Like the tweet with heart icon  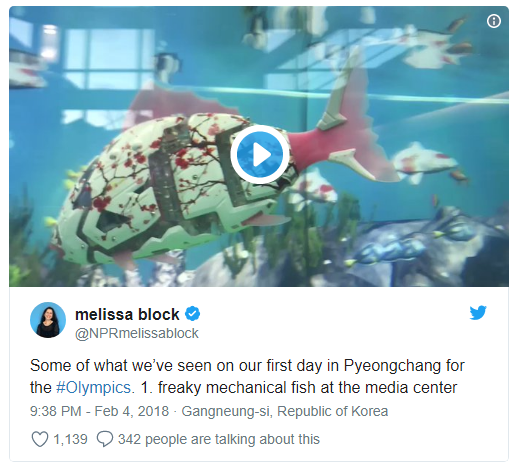pyautogui.click(x=40, y=439)
